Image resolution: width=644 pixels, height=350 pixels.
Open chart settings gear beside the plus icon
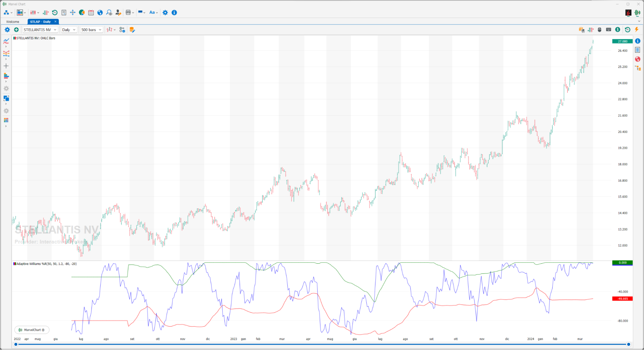point(7,30)
